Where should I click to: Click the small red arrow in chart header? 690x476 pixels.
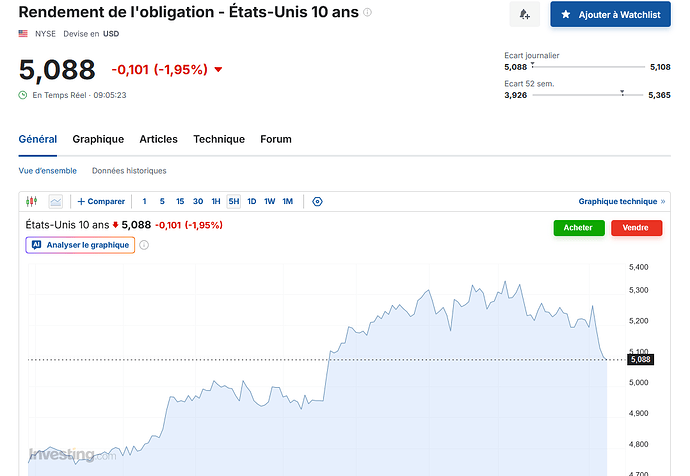[115, 225]
